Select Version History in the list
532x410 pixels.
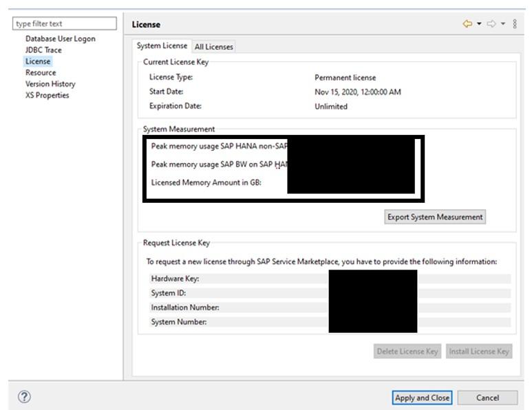(x=50, y=84)
